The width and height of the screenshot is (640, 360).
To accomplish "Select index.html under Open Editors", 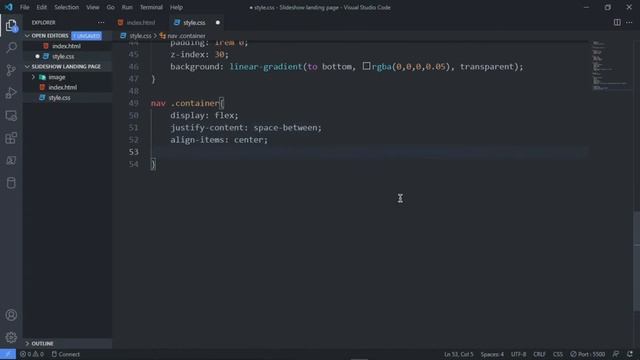I will click(67, 46).
